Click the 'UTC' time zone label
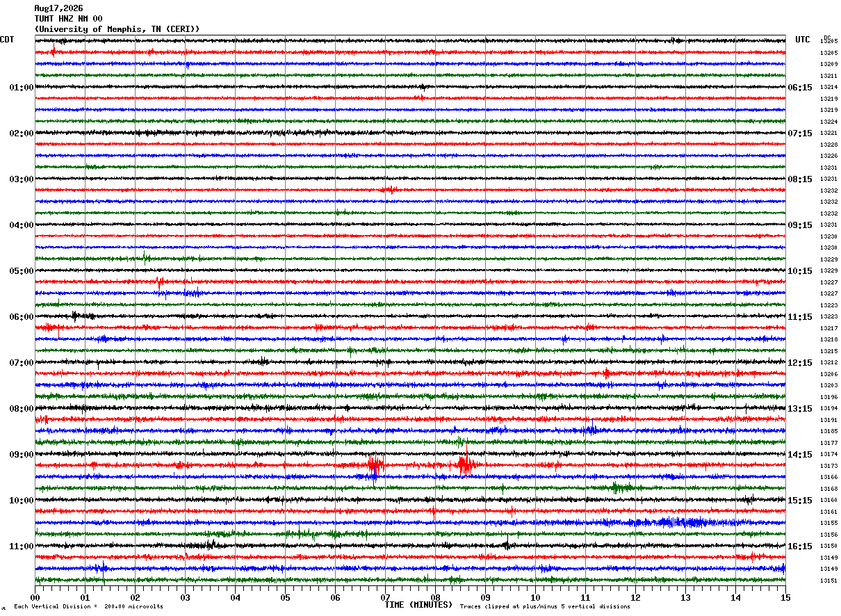The height and width of the screenshot is (616, 841). pyautogui.click(x=803, y=40)
